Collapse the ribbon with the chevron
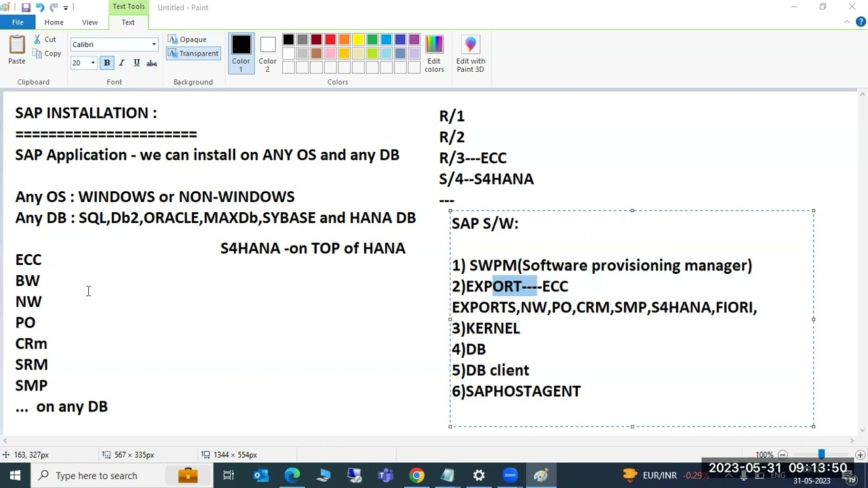 tap(847, 22)
